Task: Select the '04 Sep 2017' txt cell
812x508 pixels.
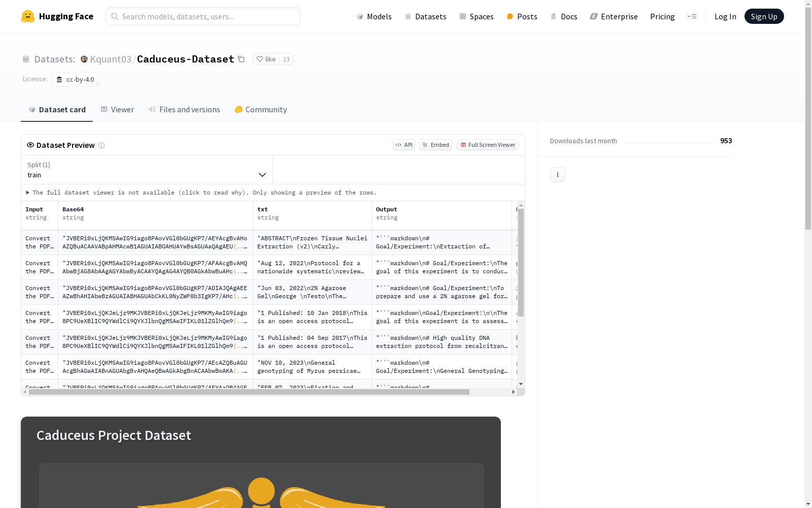Action: [312, 342]
